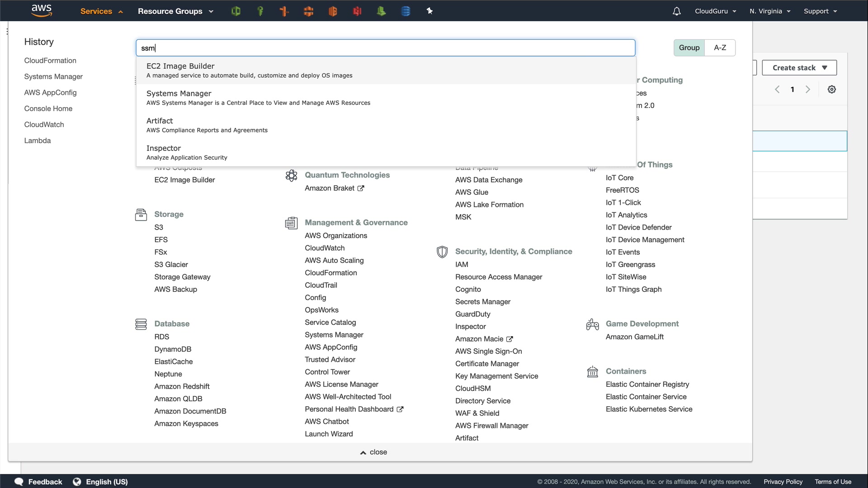Switch service view to Group

pyautogui.click(x=689, y=47)
